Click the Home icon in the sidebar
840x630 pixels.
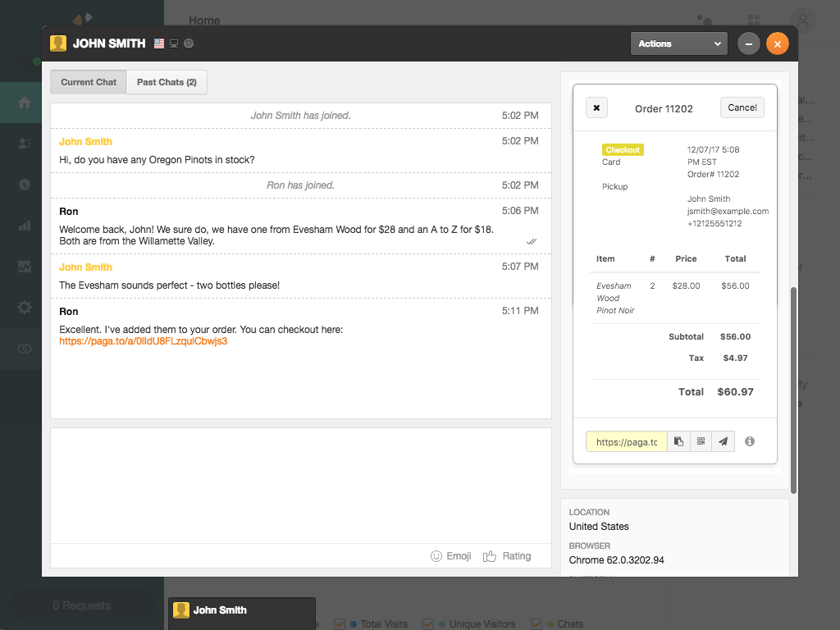coord(24,103)
